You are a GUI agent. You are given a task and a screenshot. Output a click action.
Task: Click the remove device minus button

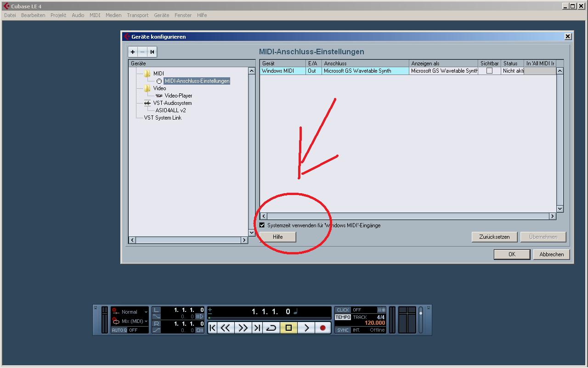pos(142,52)
